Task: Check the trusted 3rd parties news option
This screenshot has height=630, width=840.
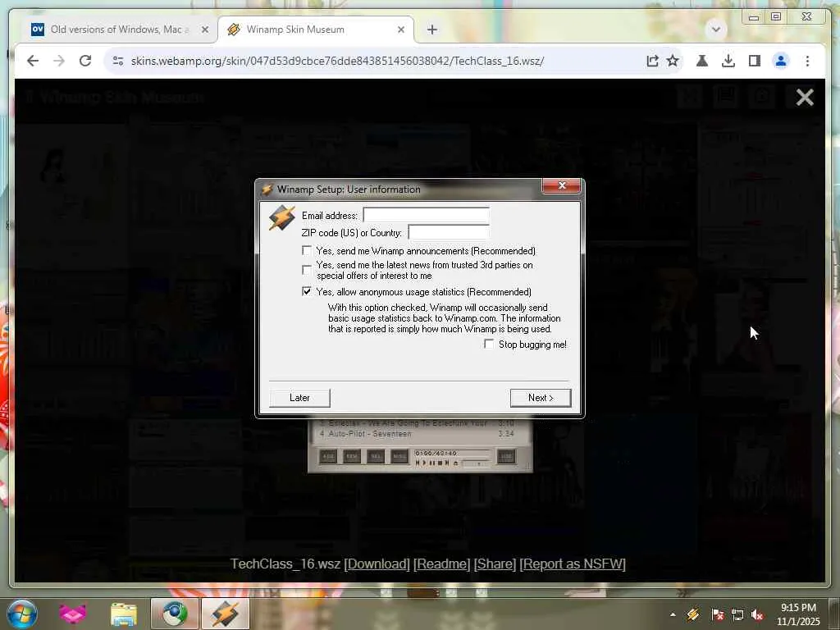Action: (x=307, y=269)
